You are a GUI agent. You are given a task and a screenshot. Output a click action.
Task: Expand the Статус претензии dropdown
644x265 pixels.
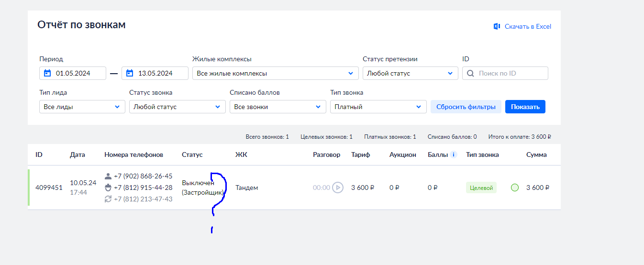(x=410, y=73)
